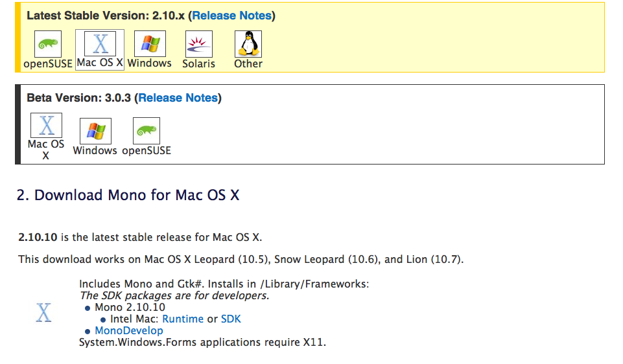Click the Windows label in stable version row
The image size is (623, 364).
[x=149, y=63]
